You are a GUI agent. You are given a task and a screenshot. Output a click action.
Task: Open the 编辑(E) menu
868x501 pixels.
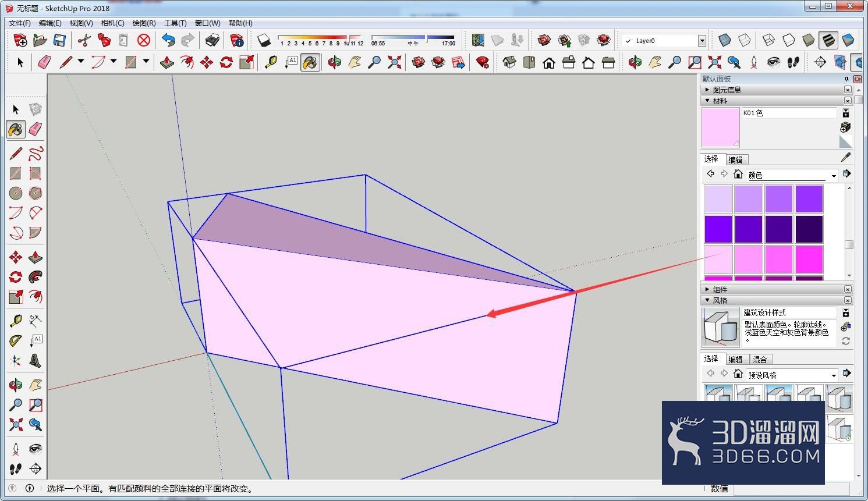pos(50,23)
